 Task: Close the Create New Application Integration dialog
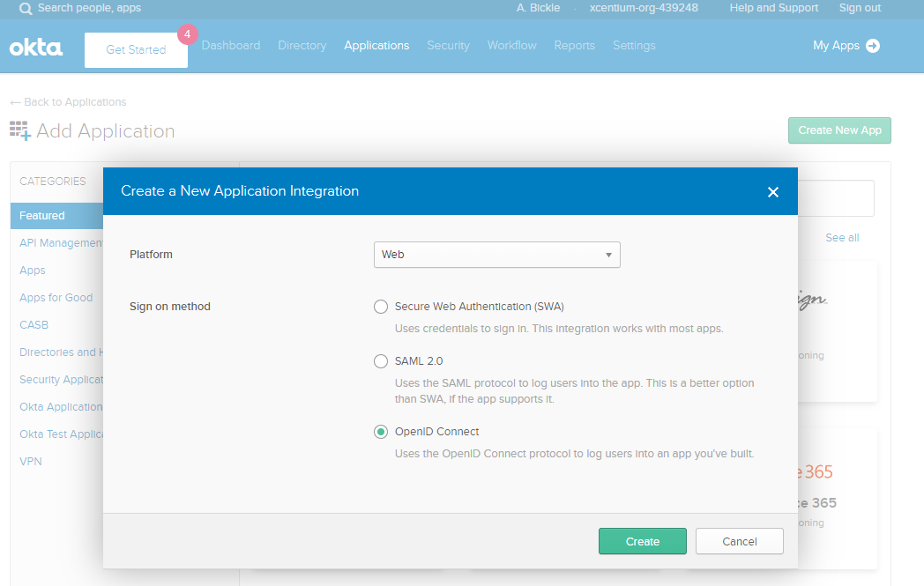(x=773, y=192)
